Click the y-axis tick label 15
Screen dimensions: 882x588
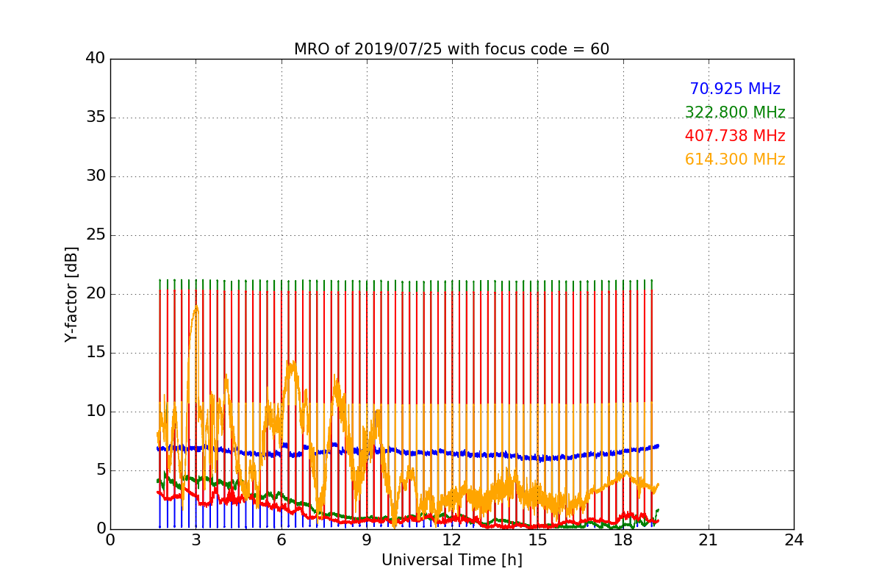click(x=96, y=353)
